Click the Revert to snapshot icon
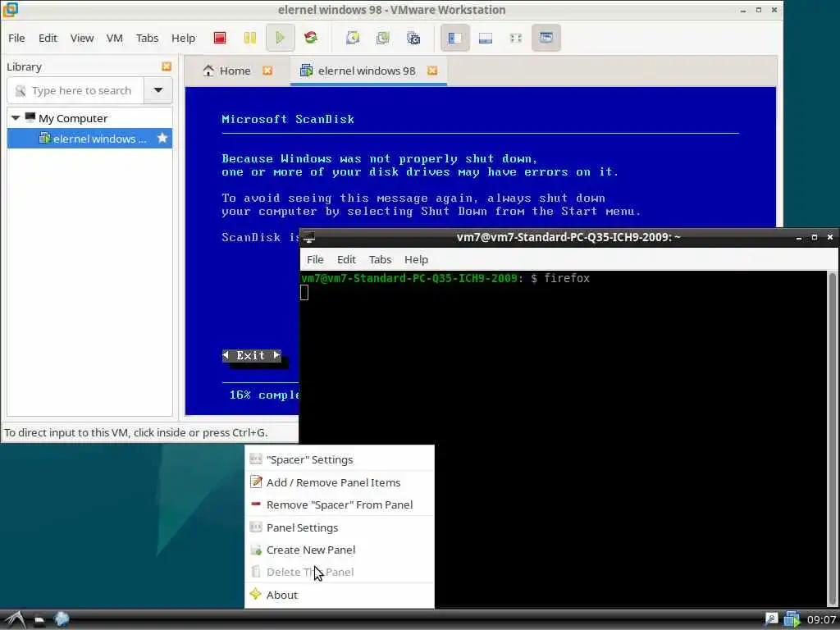The height and width of the screenshot is (630, 840). coord(382,38)
